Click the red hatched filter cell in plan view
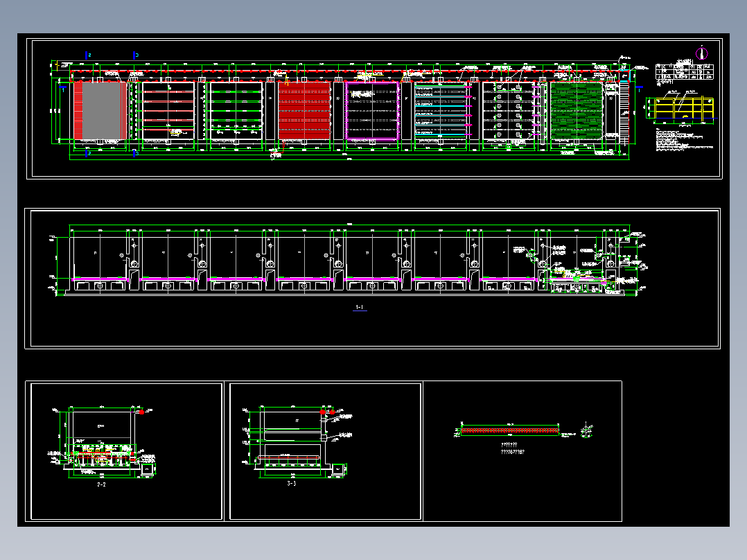Viewport: 747px width, 560px height. coord(304,111)
